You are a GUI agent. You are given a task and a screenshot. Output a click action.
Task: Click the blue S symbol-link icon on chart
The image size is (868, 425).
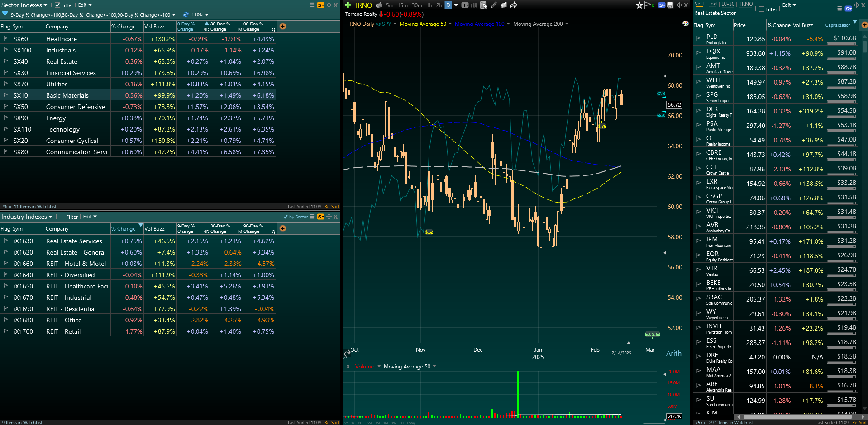click(x=662, y=5)
